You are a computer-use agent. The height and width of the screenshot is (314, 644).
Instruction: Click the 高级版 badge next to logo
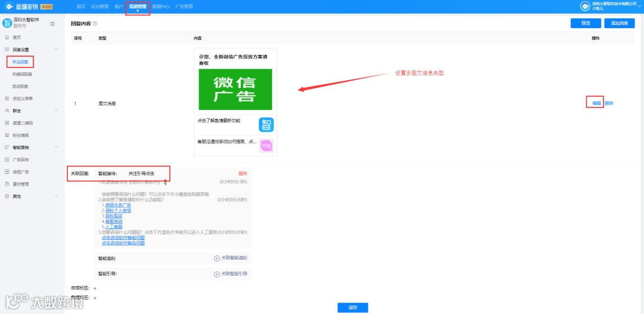47,7
